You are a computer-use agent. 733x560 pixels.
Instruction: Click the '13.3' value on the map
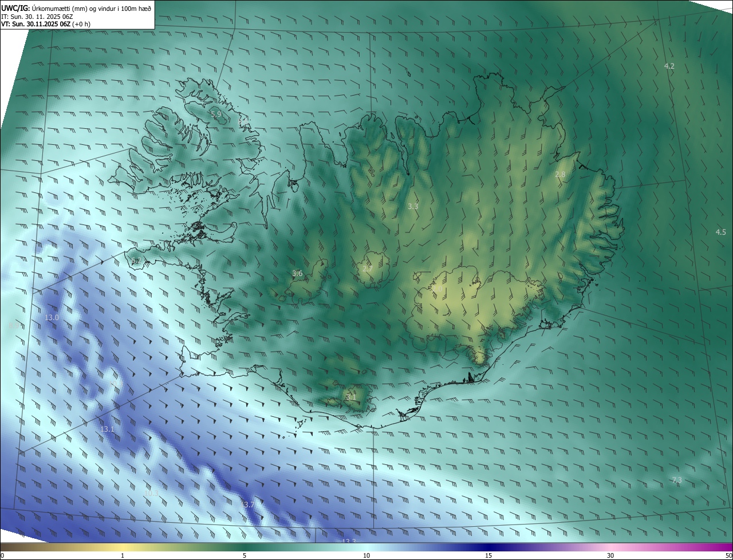(x=349, y=541)
